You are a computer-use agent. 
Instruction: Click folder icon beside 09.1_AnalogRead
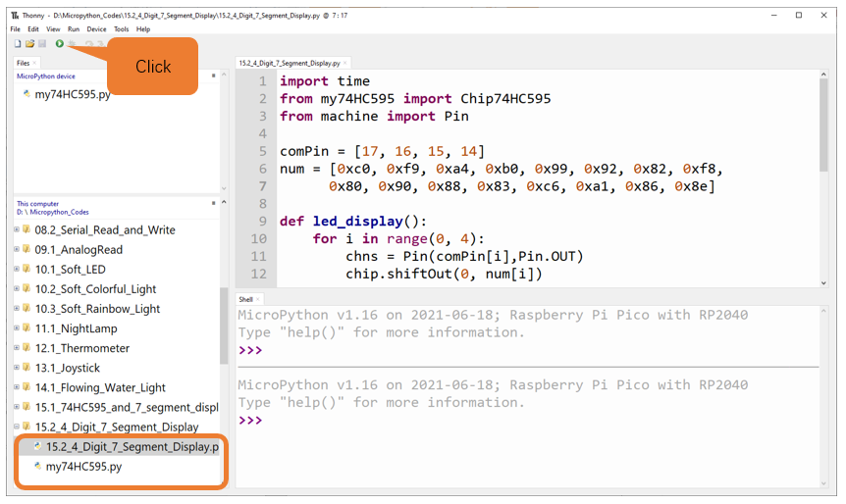[x=26, y=250]
